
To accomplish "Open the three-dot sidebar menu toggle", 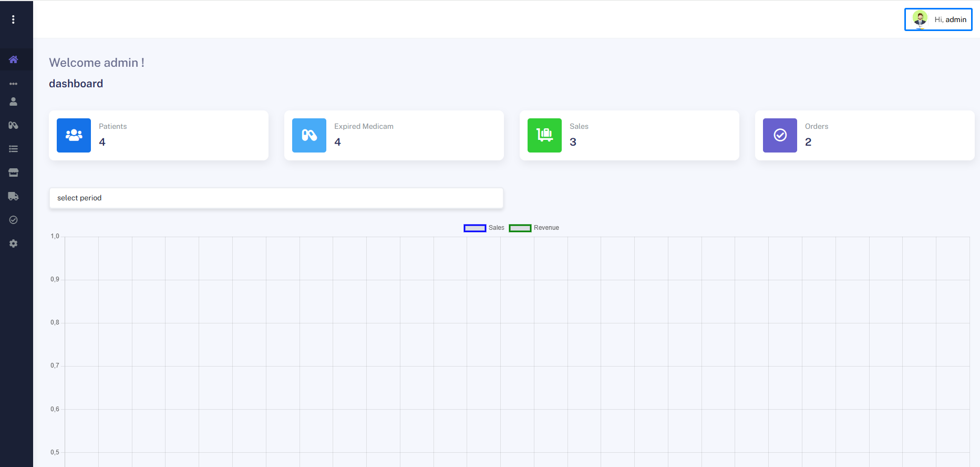I will tap(13, 19).
